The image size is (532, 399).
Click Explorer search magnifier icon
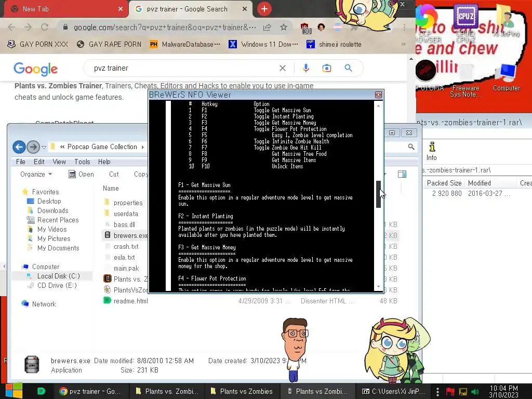click(x=411, y=147)
